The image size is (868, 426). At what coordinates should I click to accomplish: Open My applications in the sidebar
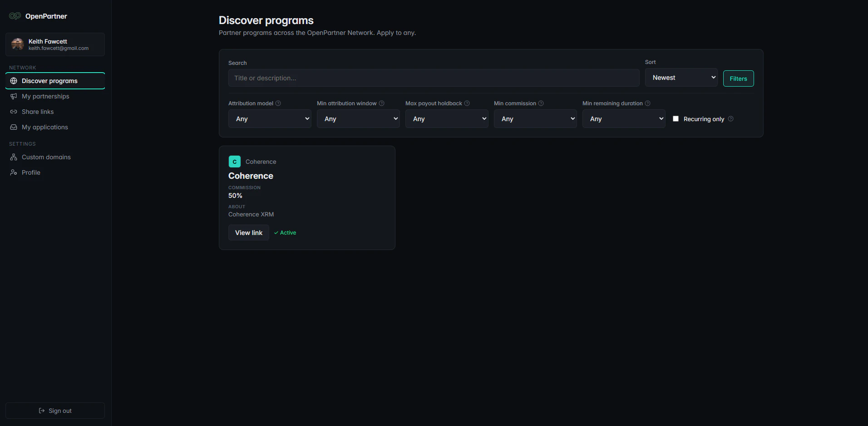click(x=55, y=127)
